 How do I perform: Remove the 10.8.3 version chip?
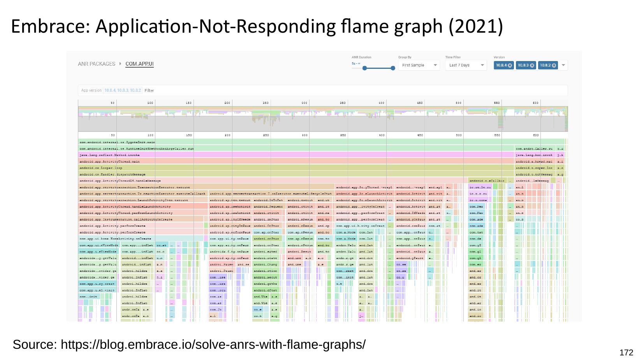[x=532, y=65]
